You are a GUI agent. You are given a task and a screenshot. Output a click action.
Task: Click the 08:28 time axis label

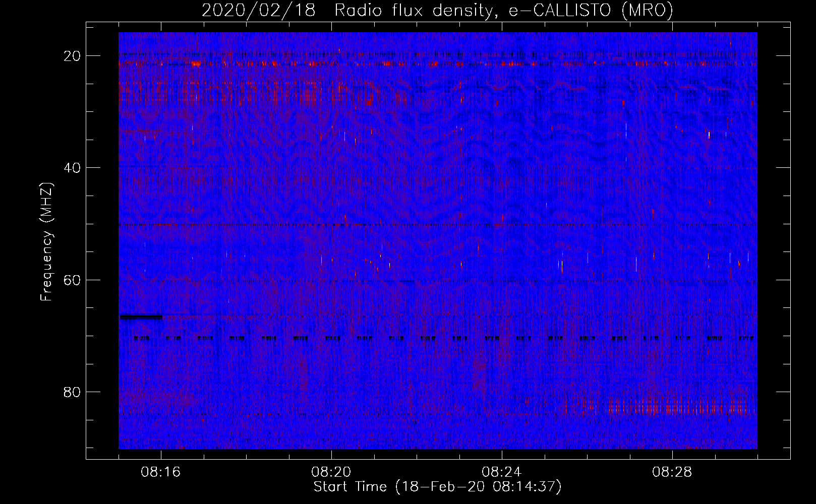672,472
